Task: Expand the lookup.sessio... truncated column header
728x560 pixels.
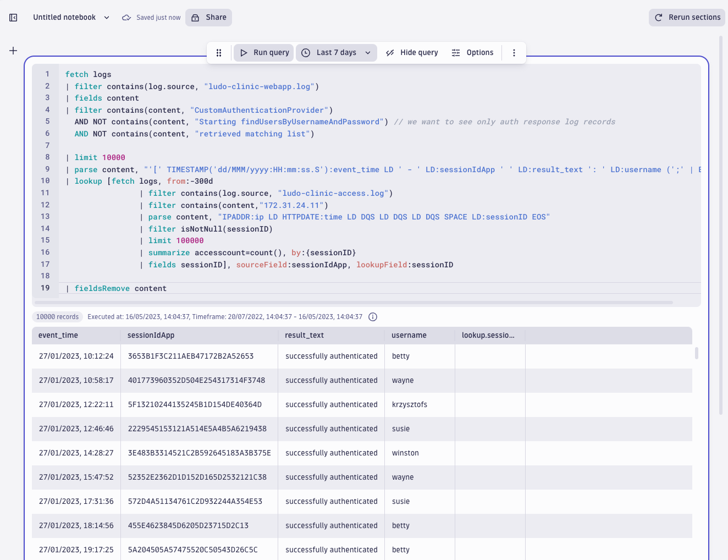Action: click(489, 335)
